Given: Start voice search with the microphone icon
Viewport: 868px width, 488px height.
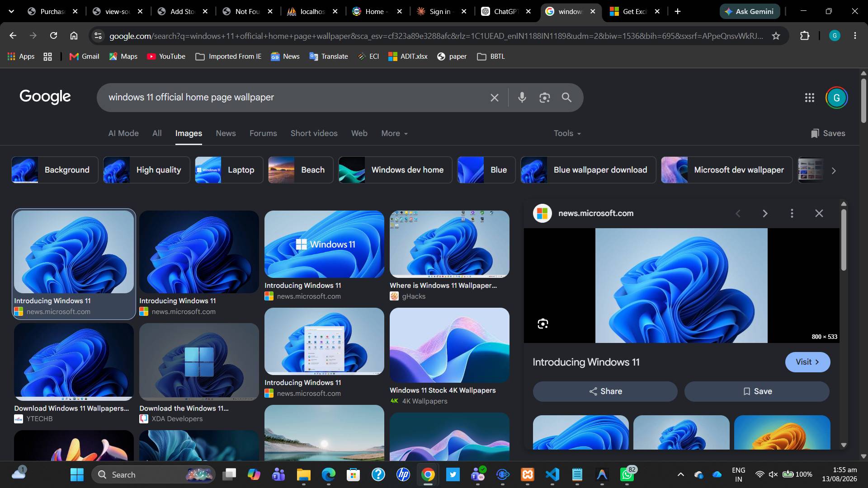Looking at the screenshot, I should pyautogui.click(x=522, y=97).
